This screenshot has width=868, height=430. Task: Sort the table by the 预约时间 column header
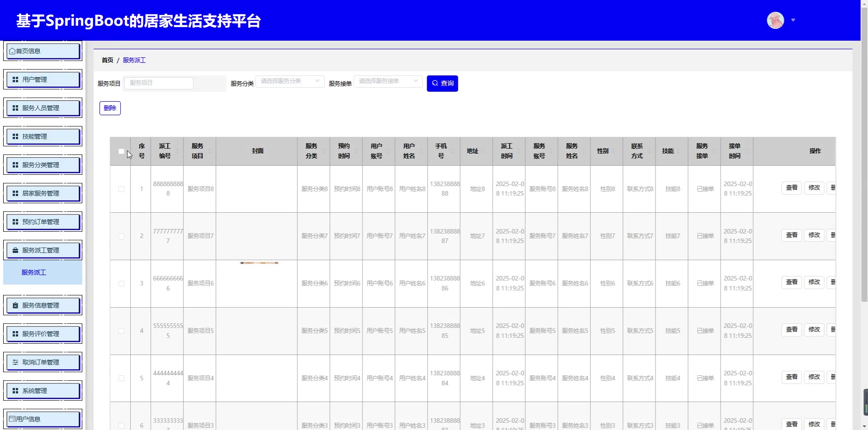coord(346,151)
